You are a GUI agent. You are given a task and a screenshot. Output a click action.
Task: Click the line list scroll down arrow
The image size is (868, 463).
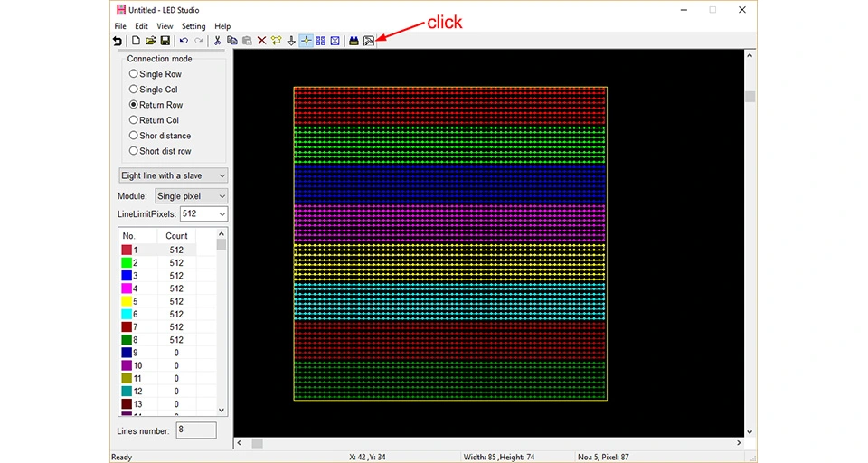222,411
